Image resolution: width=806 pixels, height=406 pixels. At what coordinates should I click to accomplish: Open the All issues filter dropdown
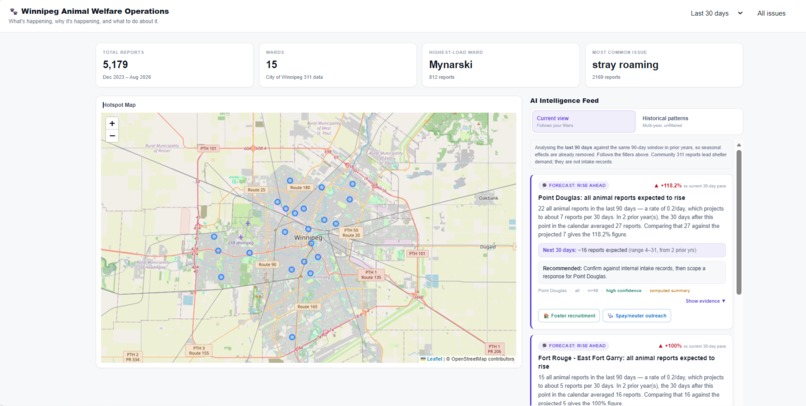click(x=771, y=13)
